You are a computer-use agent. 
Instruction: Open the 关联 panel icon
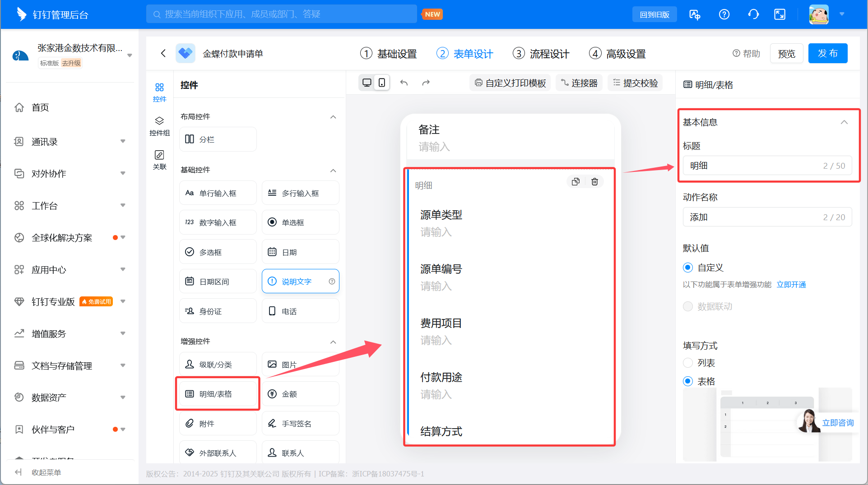(x=159, y=159)
